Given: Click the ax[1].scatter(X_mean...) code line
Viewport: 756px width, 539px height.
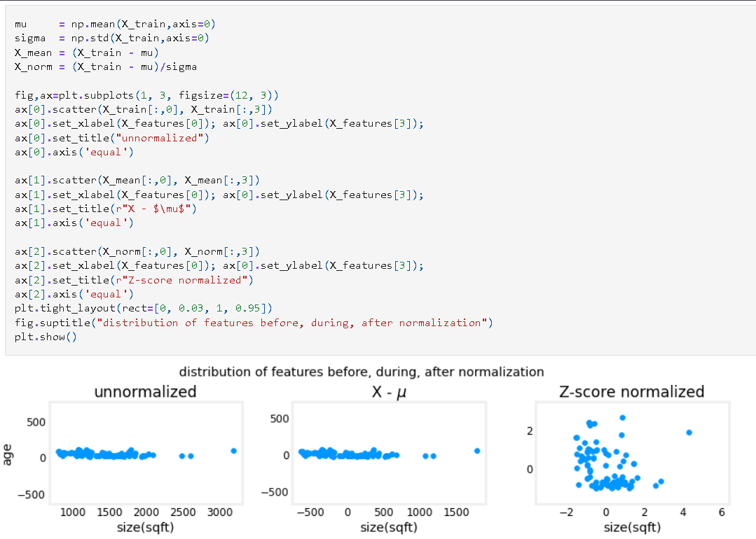Looking at the screenshot, I should 137,180.
